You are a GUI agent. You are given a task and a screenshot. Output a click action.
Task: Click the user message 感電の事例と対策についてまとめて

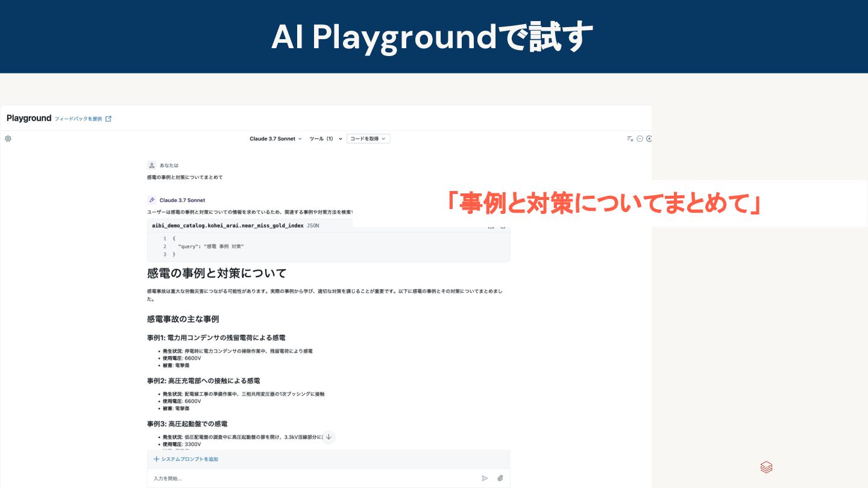click(185, 178)
